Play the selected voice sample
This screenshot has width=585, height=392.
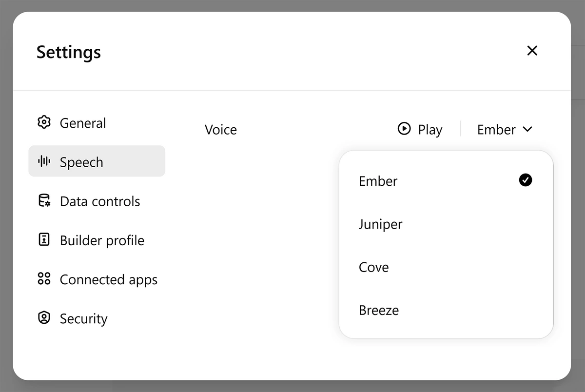(420, 129)
